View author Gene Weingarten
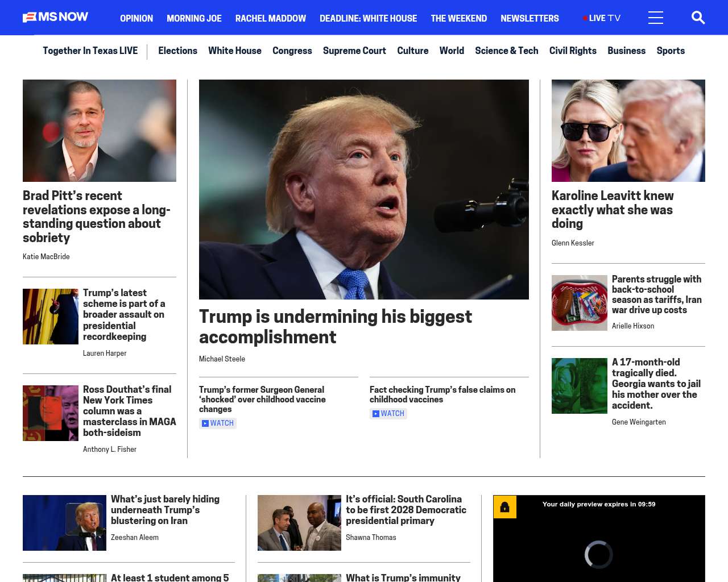The image size is (728, 582). [x=639, y=422]
